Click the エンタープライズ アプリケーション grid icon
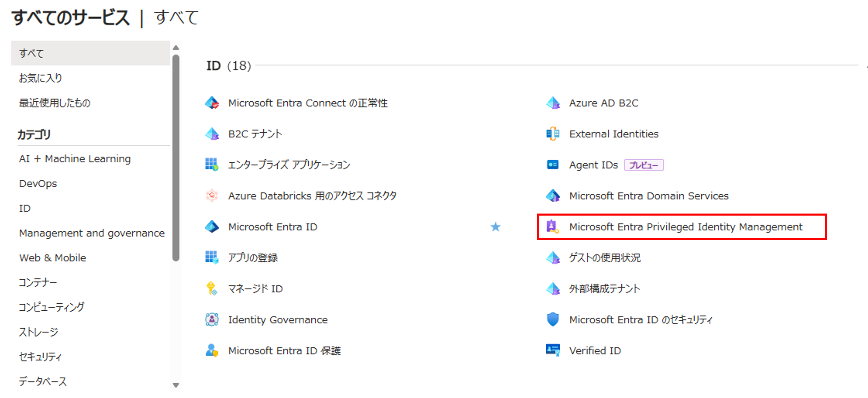The image size is (868, 398). [212, 165]
